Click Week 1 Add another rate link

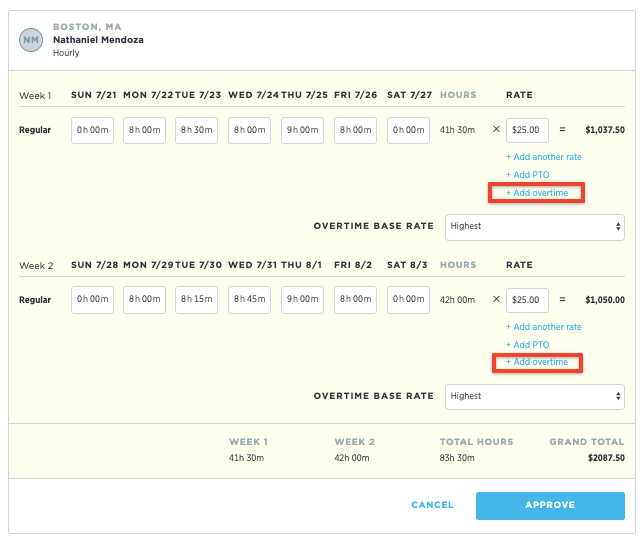(543, 157)
